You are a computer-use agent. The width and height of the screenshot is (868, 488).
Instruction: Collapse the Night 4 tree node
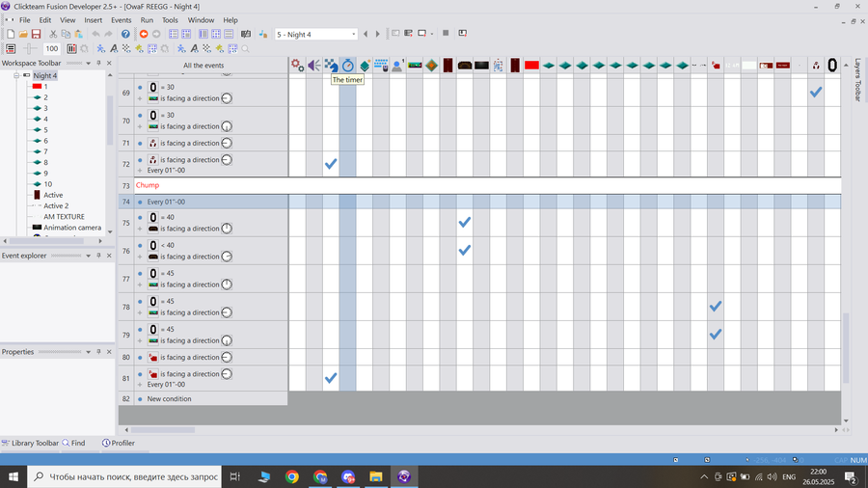coord(16,75)
